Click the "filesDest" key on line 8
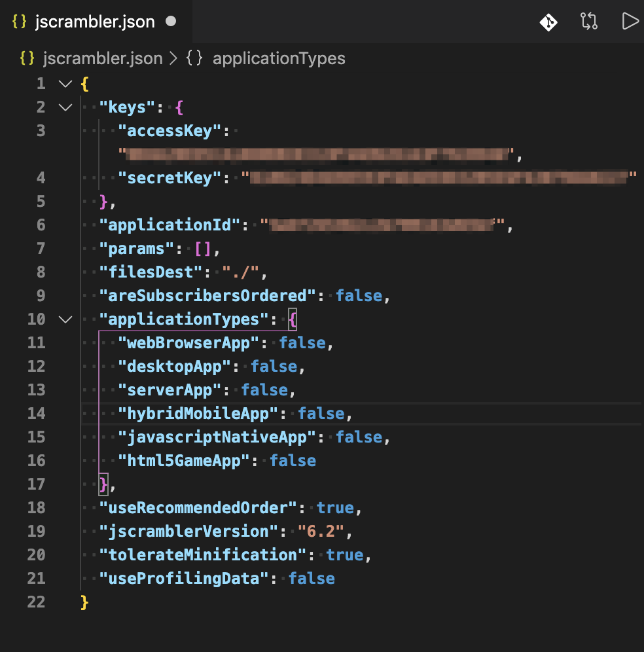This screenshot has height=652, width=644. tap(151, 272)
